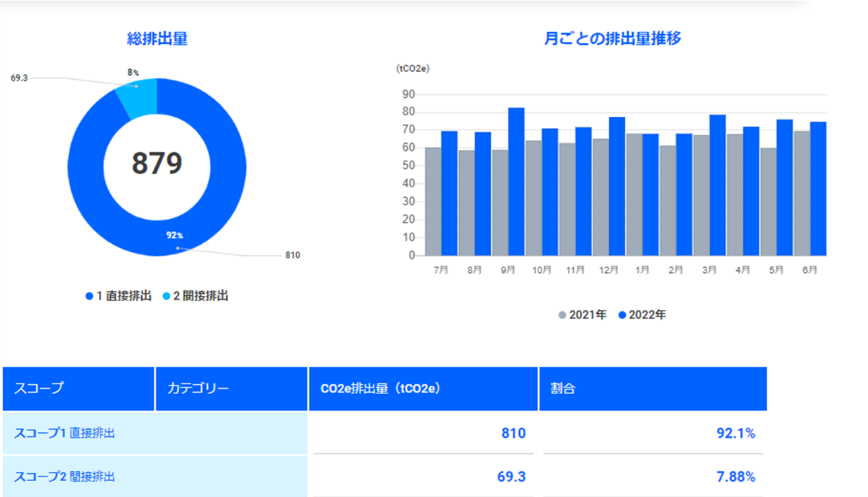Click the 総排出量 chart title
This screenshot has width=868, height=497.
pos(157,39)
